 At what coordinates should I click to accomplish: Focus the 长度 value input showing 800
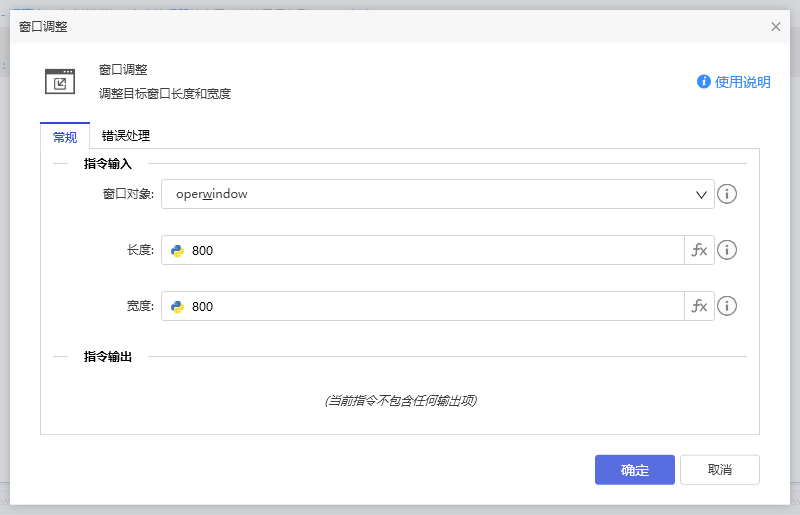pyautogui.click(x=435, y=250)
